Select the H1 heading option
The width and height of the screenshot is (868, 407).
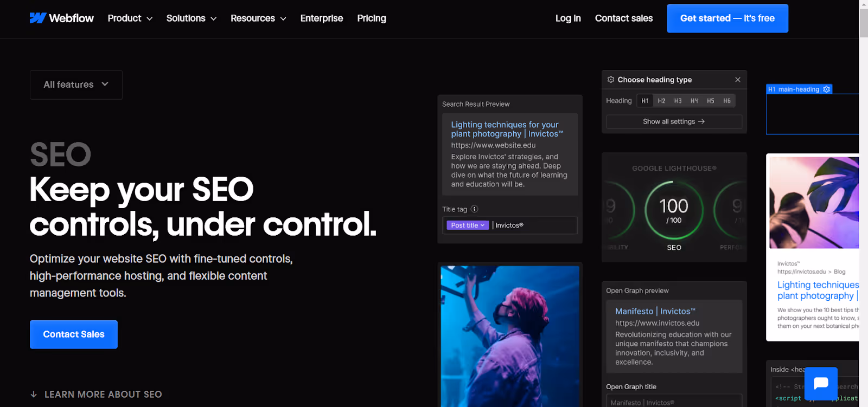(645, 101)
